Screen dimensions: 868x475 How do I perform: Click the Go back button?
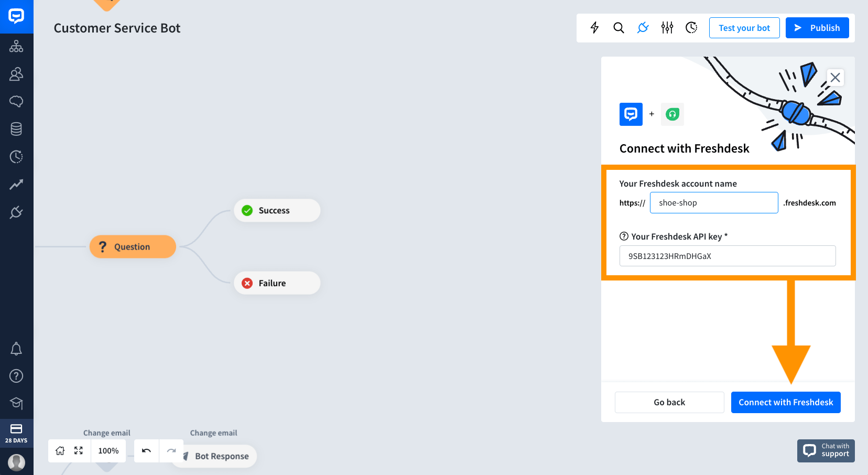click(669, 402)
